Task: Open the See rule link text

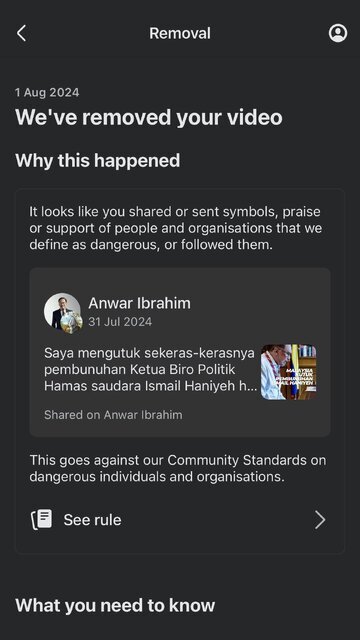Action: click(x=92, y=520)
